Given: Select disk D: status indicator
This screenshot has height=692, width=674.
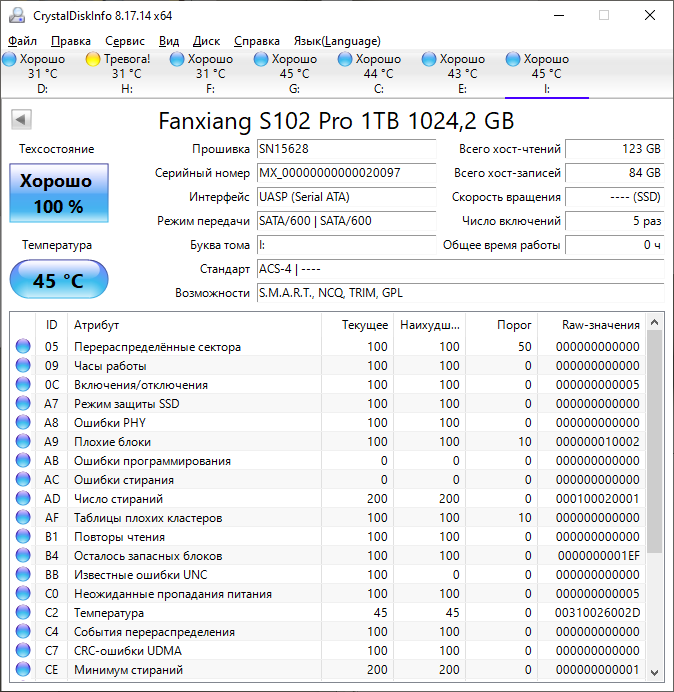Looking at the screenshot, I should pos(10,60).
